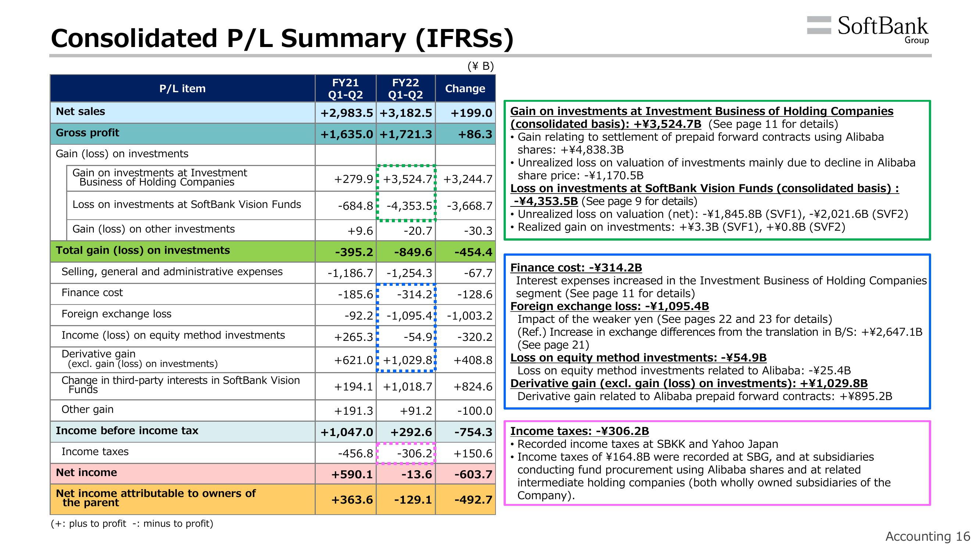Image resolution: width=980 pixels, height=551 pixels.
Task: Click the highlighted income taxes value '-306.2'
Action: (x=414, y=454)
